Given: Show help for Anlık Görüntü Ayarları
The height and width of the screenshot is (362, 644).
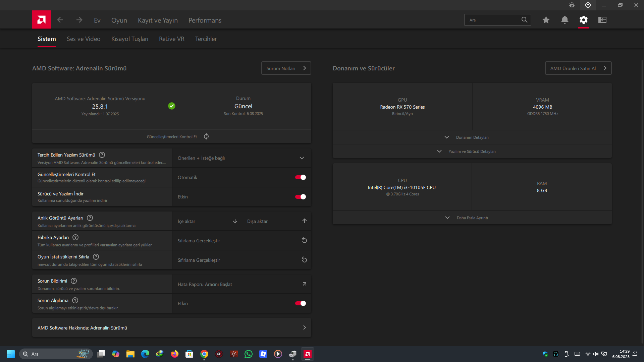Looking at the screenshot, I should pos(90,218).
